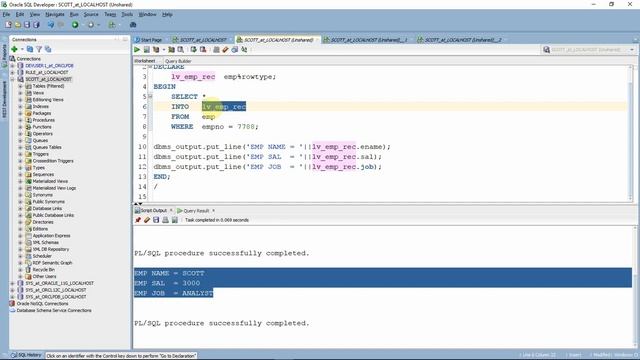Image resolution: width=640 pixels, height=360 pixels.
Task: Click the Save All icon in main toolbar
Action: pos(36,25)
